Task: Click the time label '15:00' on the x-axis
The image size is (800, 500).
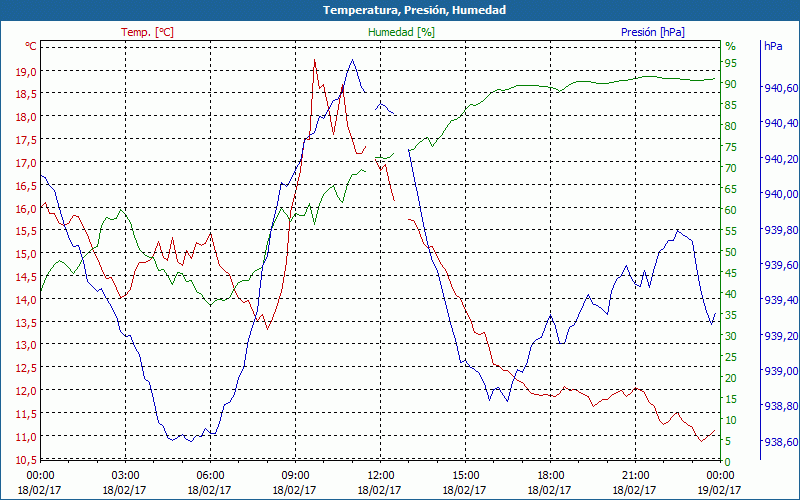Action: (465, 474)
